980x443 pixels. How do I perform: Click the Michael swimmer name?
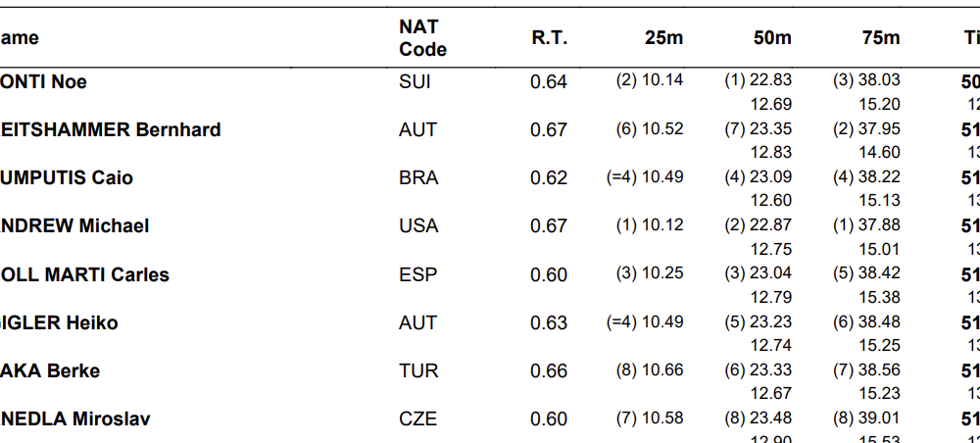74,225
